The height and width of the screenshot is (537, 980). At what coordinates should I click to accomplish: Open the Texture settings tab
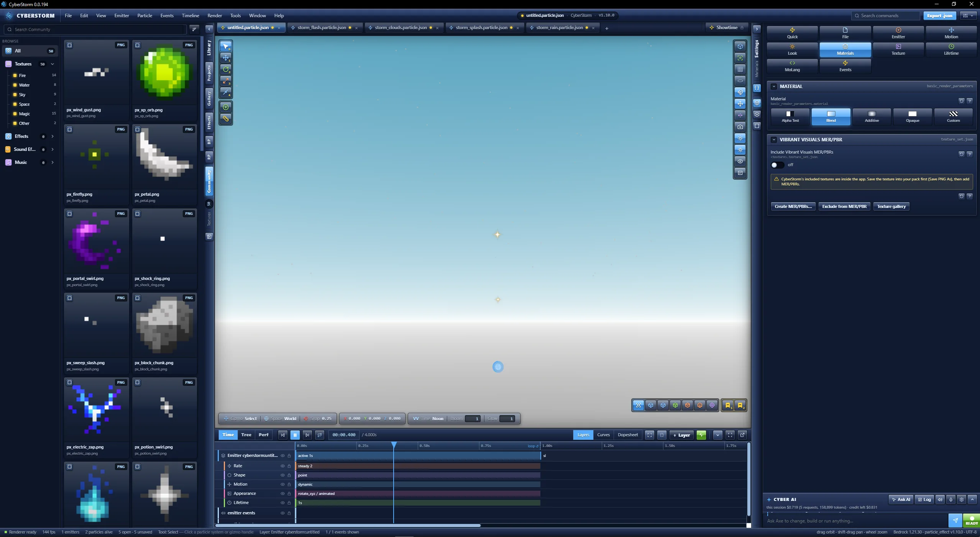[898, 50]
